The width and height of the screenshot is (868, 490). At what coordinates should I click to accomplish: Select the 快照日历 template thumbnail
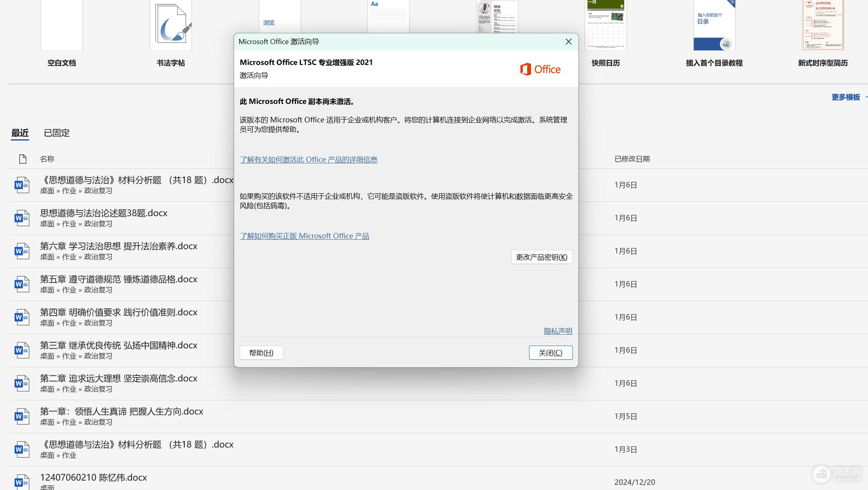point(605,25)
